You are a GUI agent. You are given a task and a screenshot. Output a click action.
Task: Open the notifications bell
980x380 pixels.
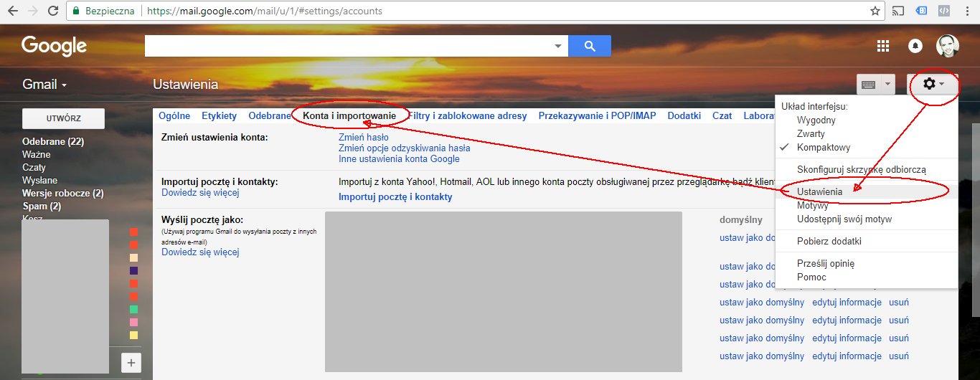click(x=915, y=46)
